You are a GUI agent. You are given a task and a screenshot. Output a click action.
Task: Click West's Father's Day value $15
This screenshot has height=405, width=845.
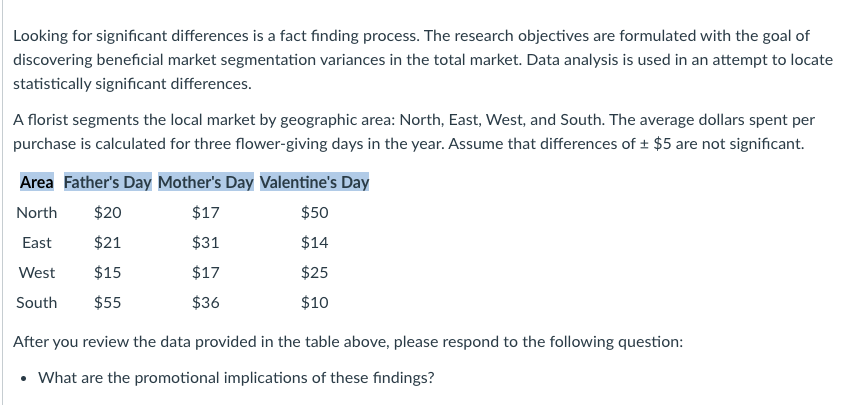click(x=107, y=273)
